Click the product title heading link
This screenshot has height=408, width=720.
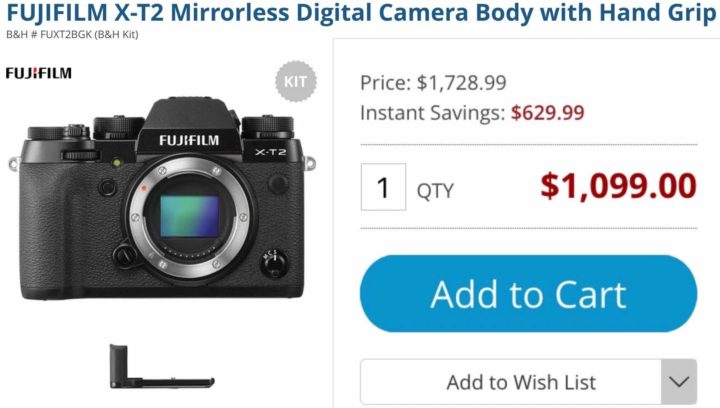click(361, 13)
